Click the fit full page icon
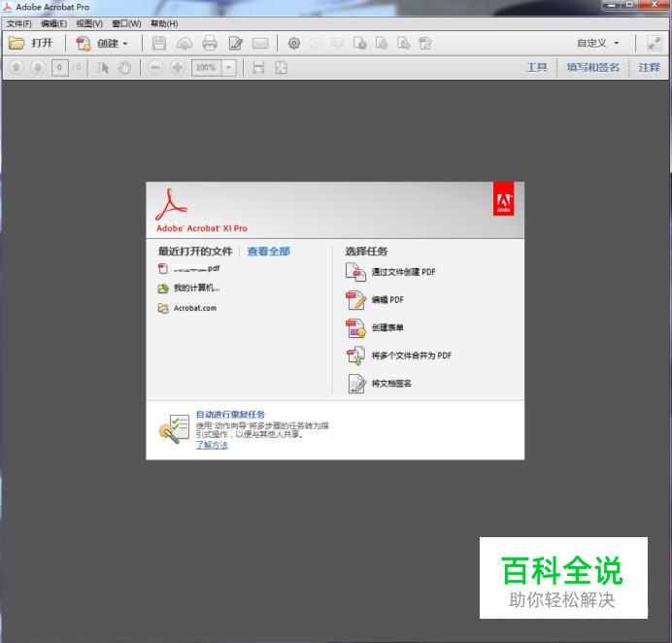The image size is (672, 643). [281, 67]
